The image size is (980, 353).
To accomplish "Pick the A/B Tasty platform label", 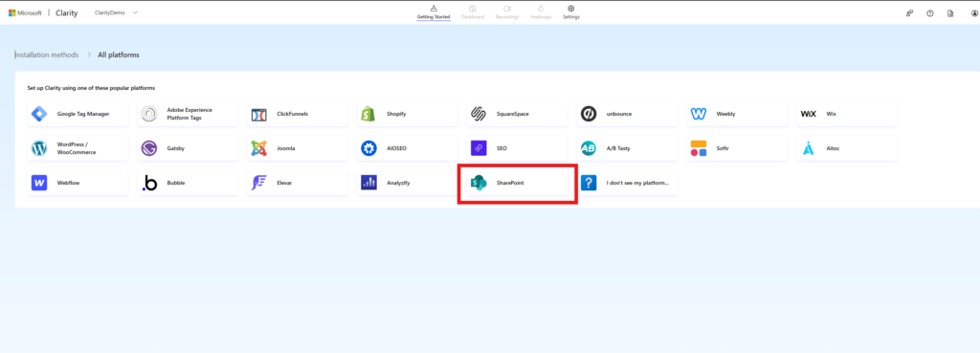I will 617,148.
